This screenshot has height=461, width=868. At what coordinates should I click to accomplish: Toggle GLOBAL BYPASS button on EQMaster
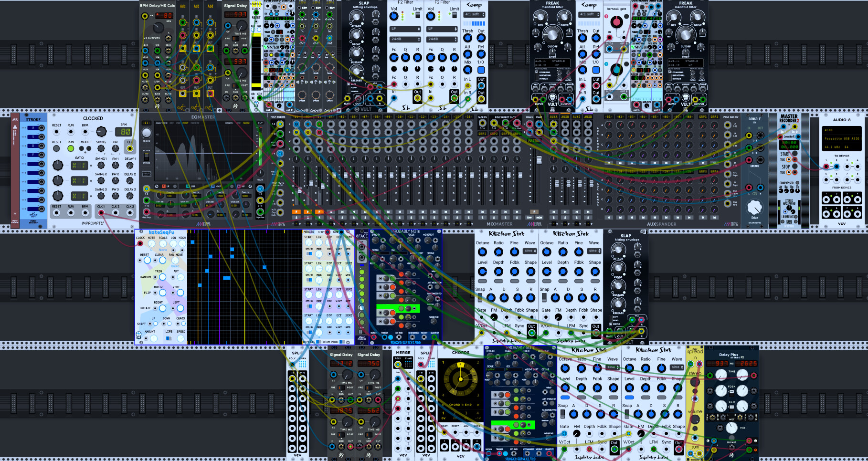click(x=147, y=173)
